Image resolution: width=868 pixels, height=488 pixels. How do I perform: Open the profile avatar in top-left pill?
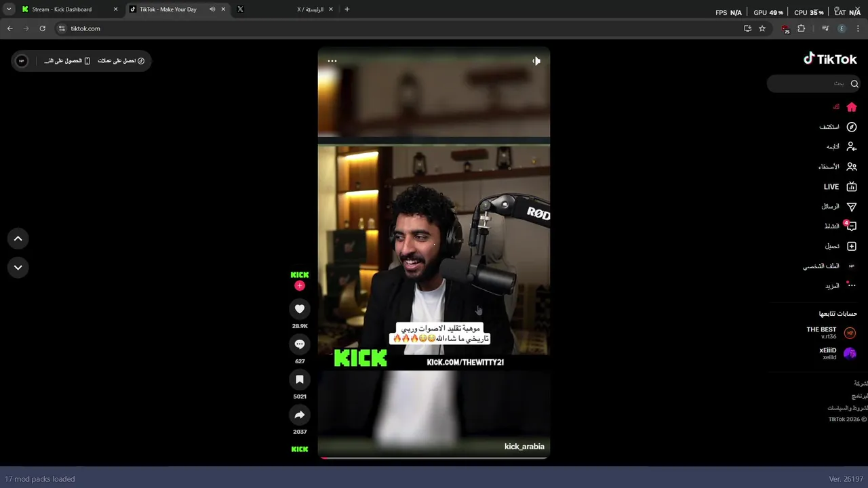(x=22, y=61)
